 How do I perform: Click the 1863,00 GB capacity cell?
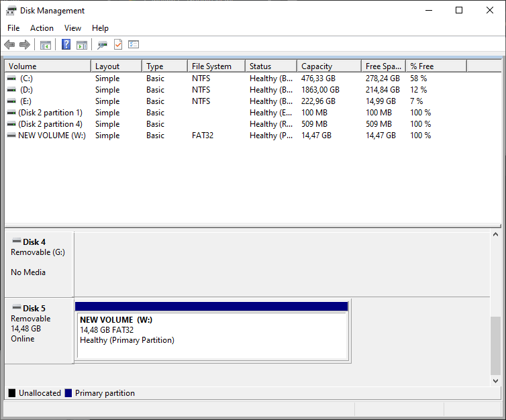click(x=321, y=90)
